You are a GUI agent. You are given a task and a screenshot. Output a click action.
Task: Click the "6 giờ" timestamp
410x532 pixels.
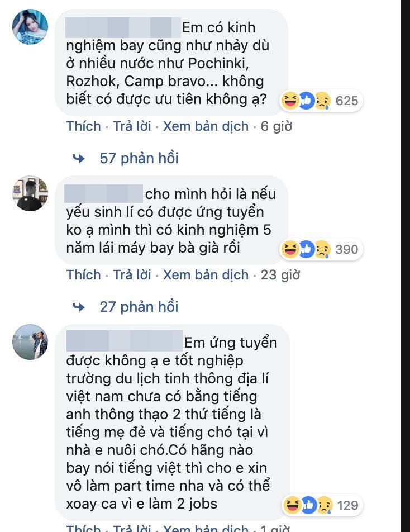pos(276,126)
